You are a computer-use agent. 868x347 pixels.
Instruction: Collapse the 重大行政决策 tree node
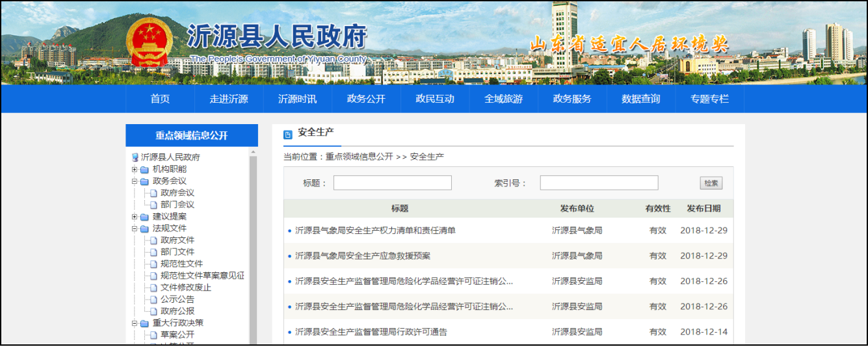135,323
